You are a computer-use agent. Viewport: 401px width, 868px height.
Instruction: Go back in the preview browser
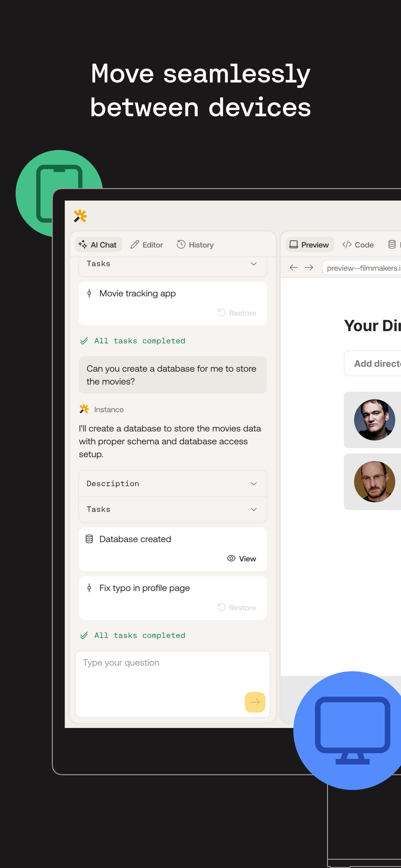[294, 267]
